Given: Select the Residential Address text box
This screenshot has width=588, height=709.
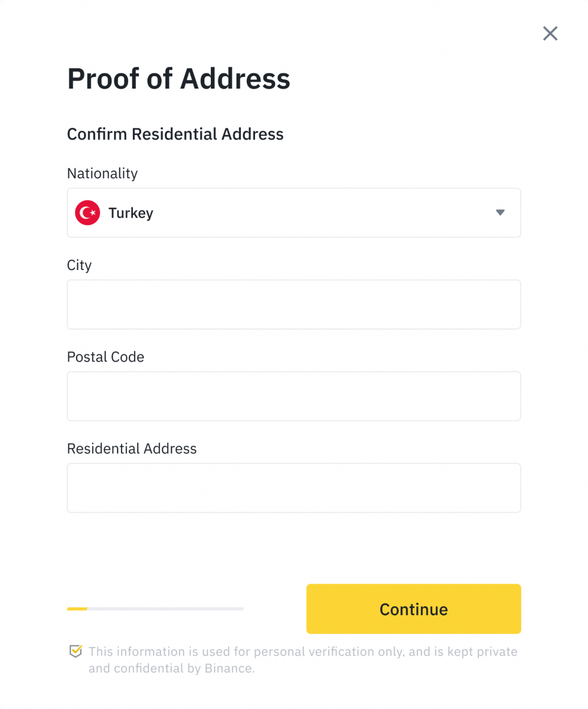Looking at the screenshot, I should point(293,487).
